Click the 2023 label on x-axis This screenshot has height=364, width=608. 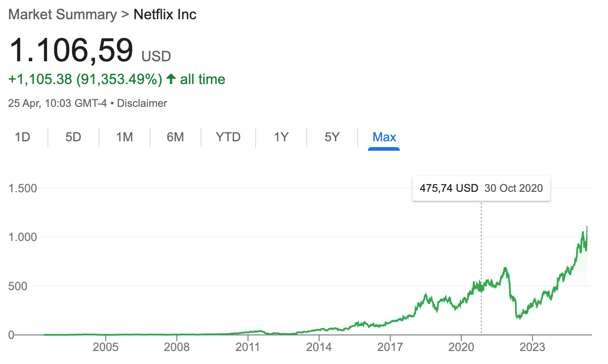(x=532, y=347)
